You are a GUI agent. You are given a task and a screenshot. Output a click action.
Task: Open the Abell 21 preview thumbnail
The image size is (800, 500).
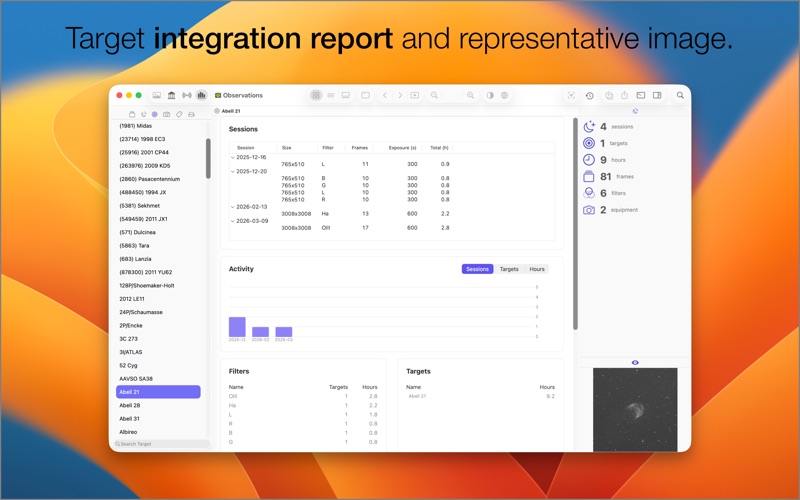click(635, 410)
